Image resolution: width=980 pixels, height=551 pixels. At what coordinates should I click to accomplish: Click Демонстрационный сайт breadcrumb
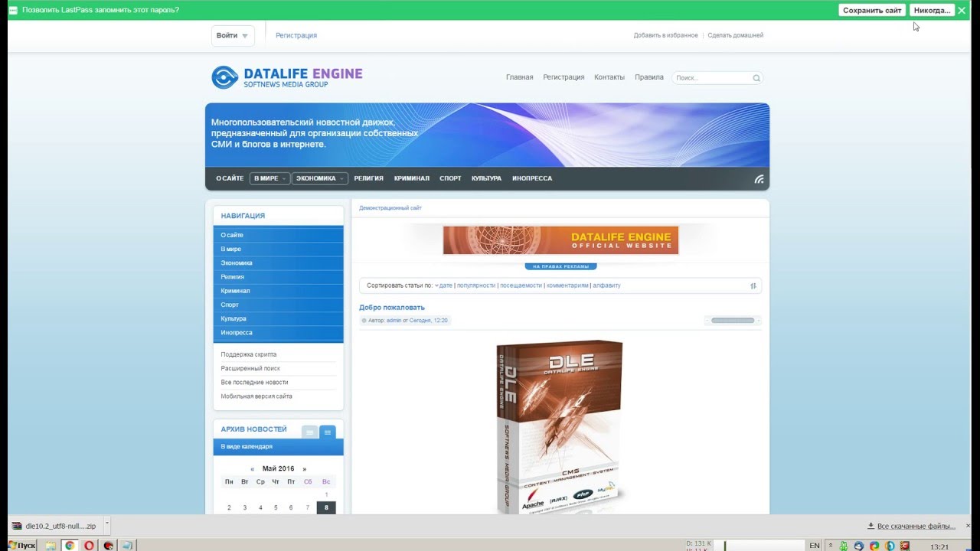click(x=390, y=208)
